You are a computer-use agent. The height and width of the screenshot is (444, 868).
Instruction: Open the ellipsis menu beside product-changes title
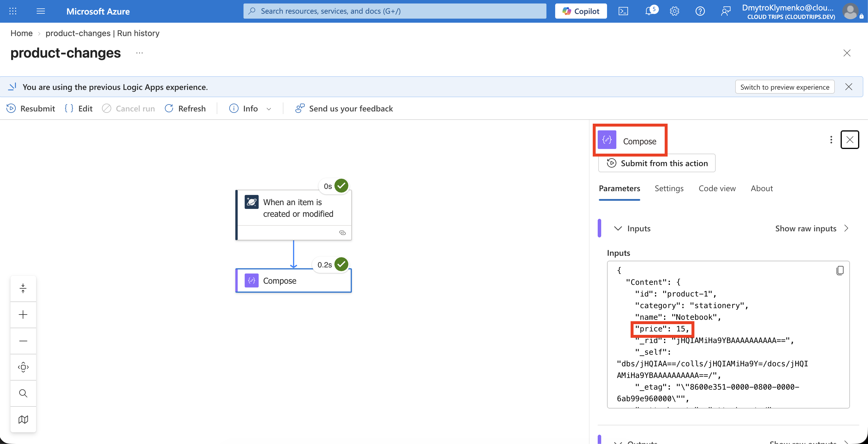point(140,53)
